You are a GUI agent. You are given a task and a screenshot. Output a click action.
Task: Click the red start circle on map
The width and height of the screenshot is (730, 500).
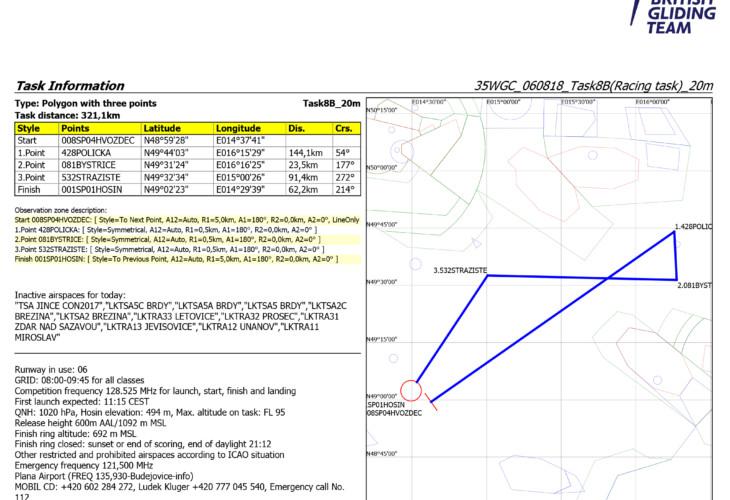click(410, 391)
